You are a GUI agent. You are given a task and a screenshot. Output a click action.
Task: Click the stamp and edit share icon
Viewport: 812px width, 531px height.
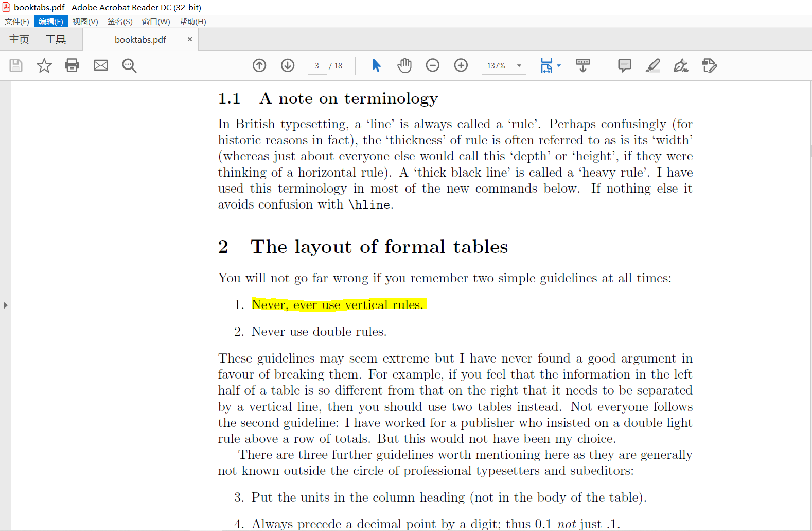[x=709, y=65]
